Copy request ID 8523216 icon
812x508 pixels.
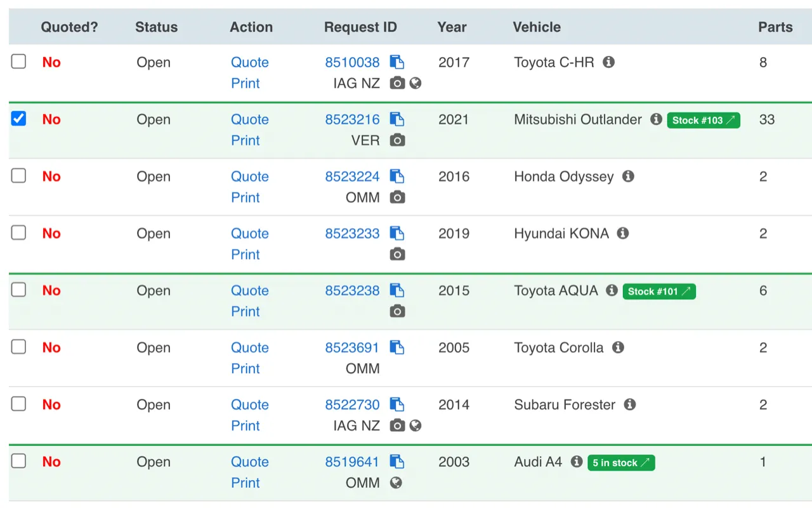tap(397, 119)
